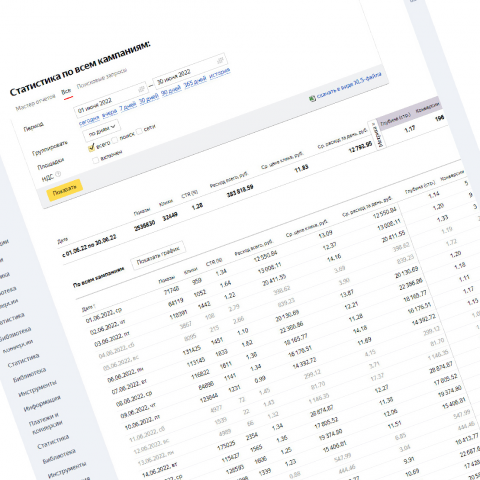
Task: Click the По всем кампаниям heading
Action: (x=99, y=277)
